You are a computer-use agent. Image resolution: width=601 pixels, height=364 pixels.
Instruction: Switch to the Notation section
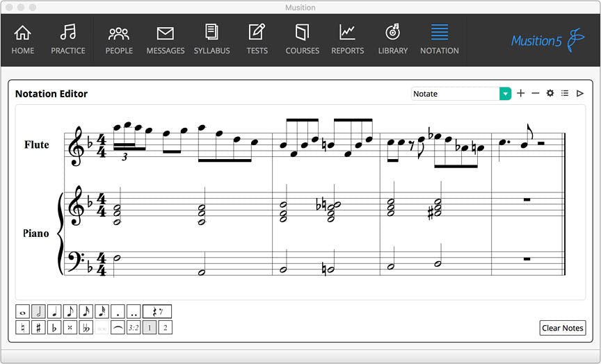click(x=439, y=40)
